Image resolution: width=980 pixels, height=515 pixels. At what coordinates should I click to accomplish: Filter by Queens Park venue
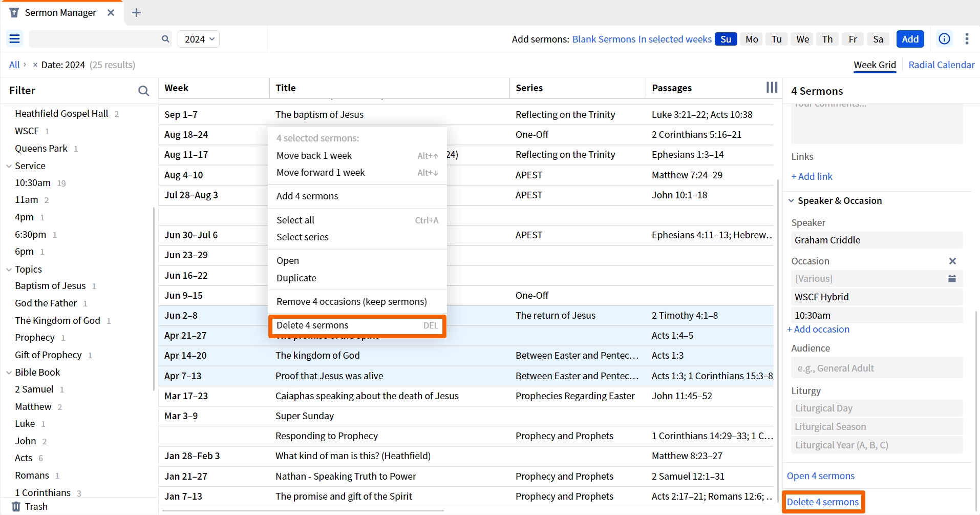click(x=41, y=149)
